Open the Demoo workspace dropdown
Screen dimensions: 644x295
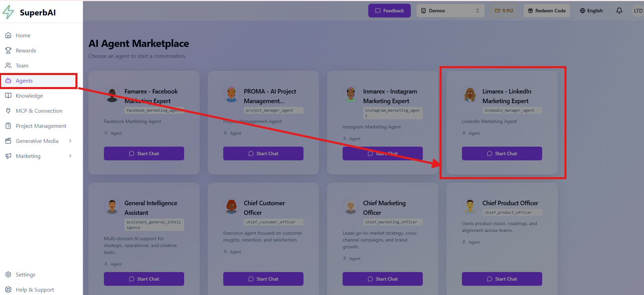pyautogui.click(x=450, y=11)
